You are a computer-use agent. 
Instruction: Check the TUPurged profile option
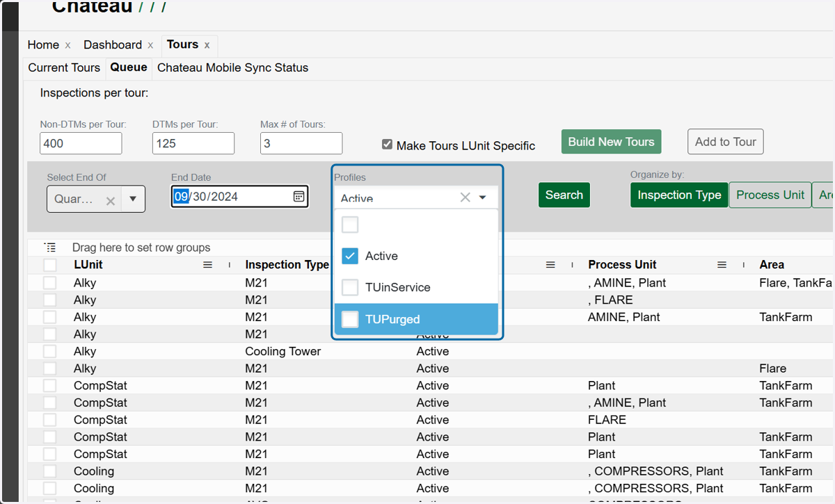tap(350, 319)
